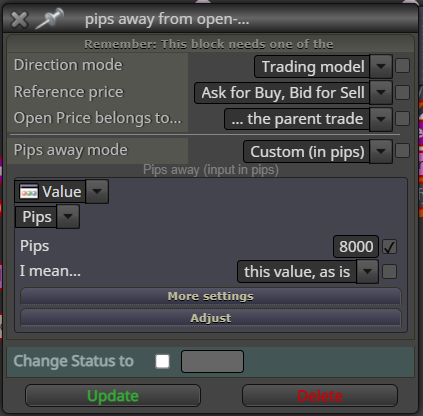The width and height of the screenshot is (423, 416).
Task: Expand the 'I mean...' dropdown arrow
Action: coord(367,272)
